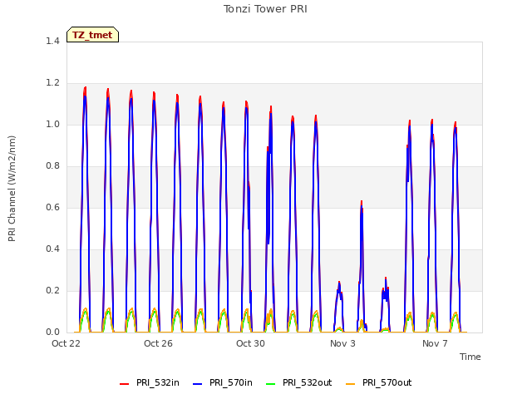
Task: Click the Oct 22 x-axis tick label
Action: click(66, 343)
